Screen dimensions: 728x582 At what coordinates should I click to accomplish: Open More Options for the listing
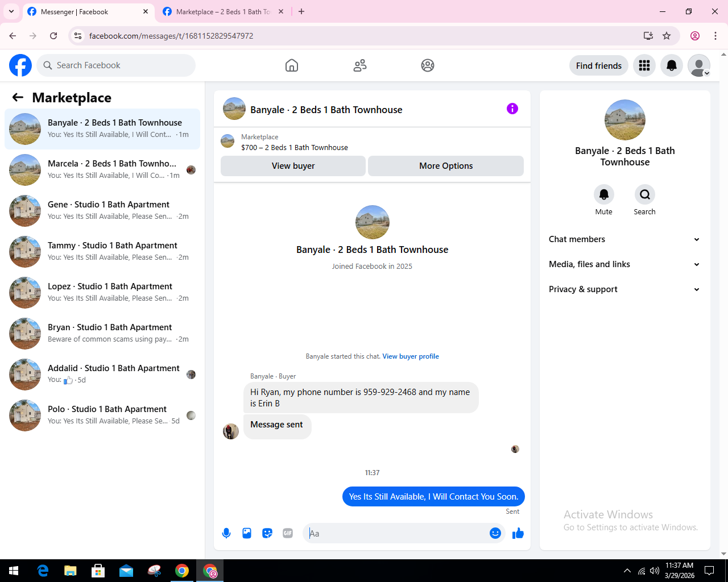446,166
